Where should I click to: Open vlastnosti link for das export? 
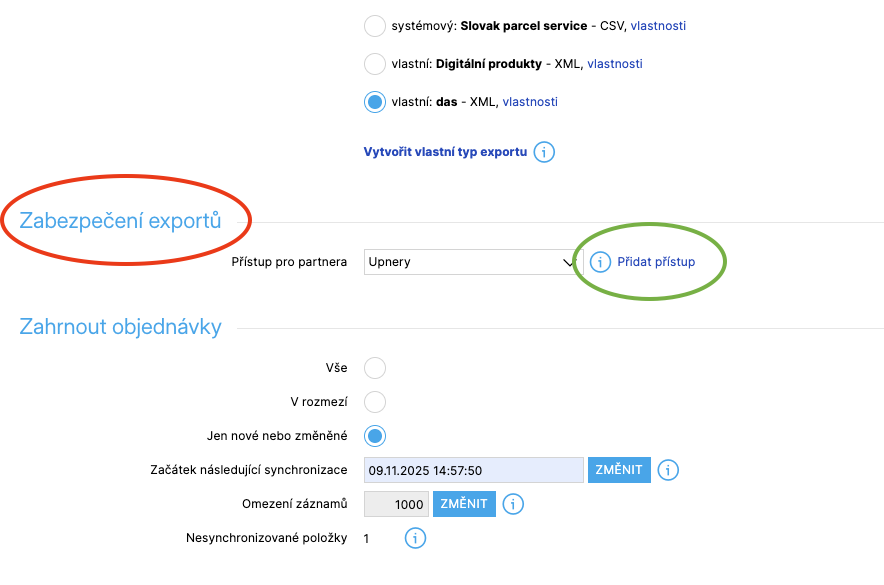point(530,102)
